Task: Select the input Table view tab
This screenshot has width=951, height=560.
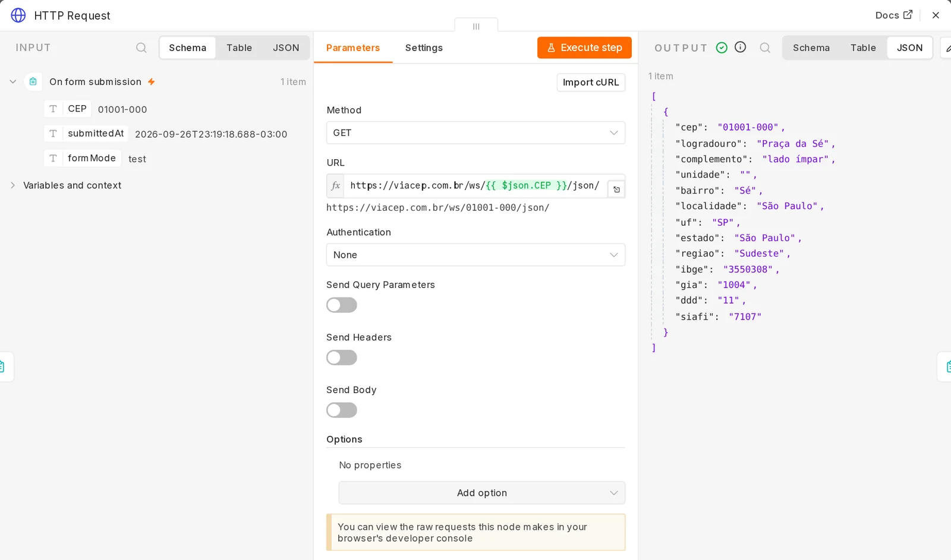Action: pyautogui.click(x=239, y=48)
